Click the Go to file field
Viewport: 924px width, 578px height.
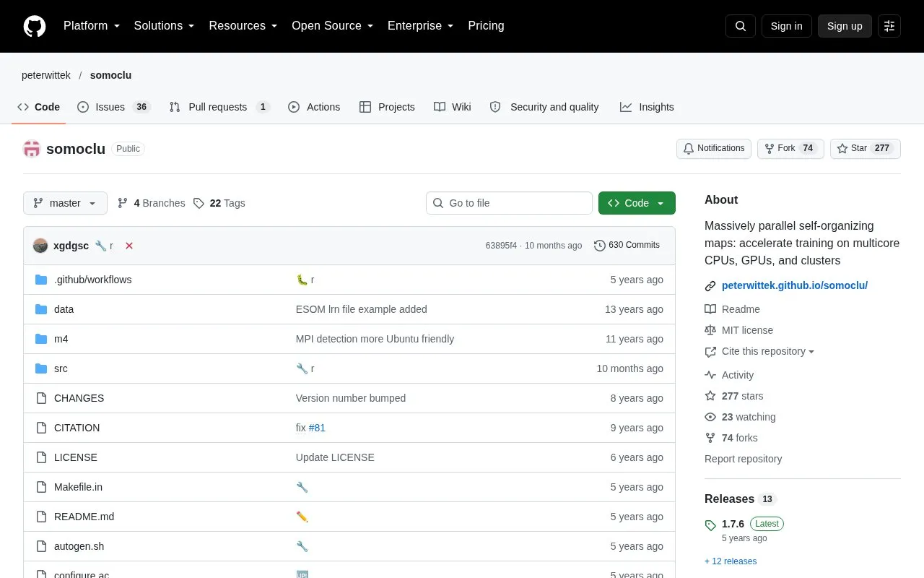pyautogui.click(x=509, y=203)
